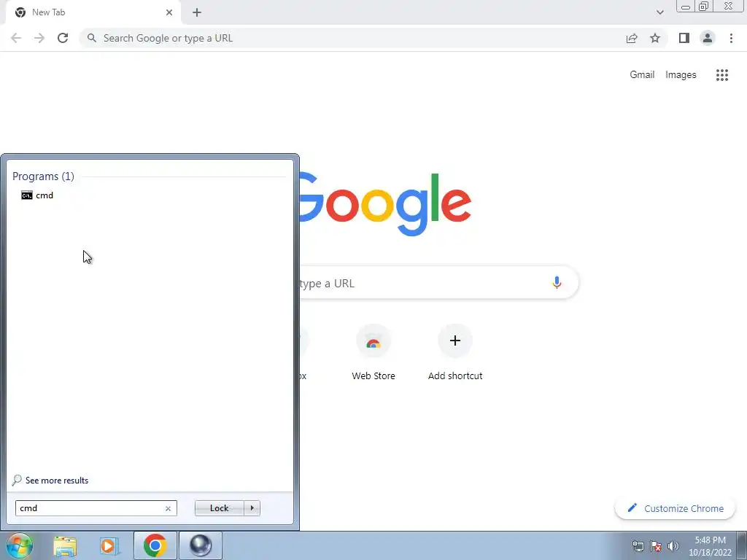Open the Action Center flag icon

click(x=656, y=546)
